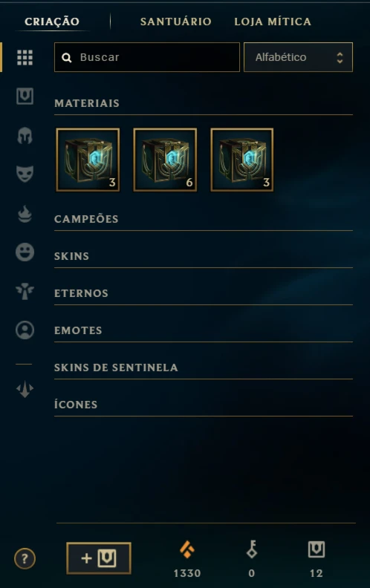
Task: Open the Loja Mítica tab
Action: (273, 22)
